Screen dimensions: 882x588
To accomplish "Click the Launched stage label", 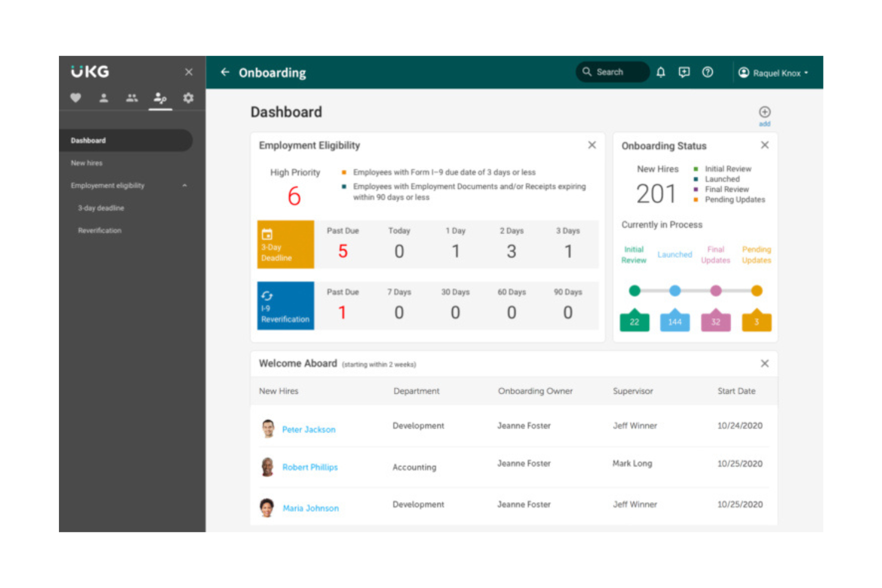I will coord(675,255).
